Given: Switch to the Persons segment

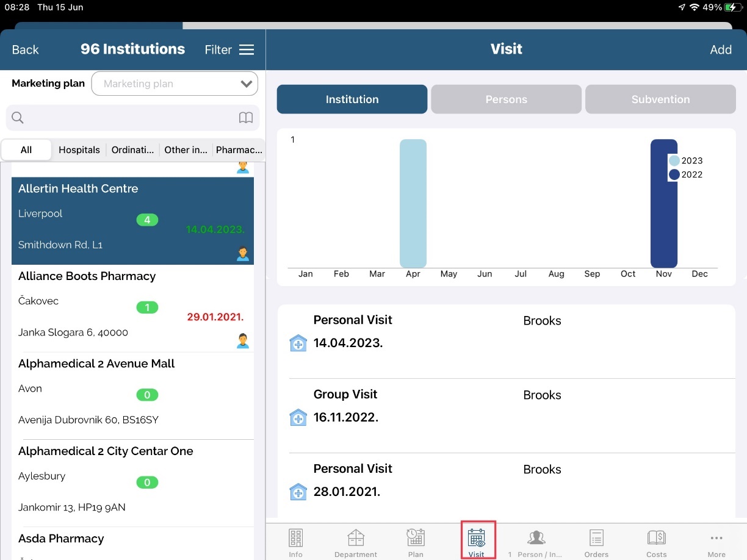Looking at the screenshot, I should click(x=506, y=99).
